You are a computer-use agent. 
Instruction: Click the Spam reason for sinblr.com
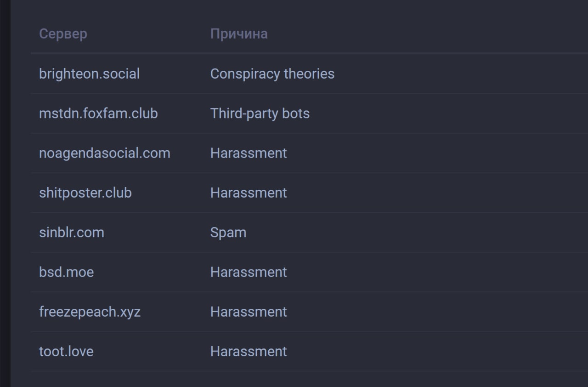pos(228,233)
